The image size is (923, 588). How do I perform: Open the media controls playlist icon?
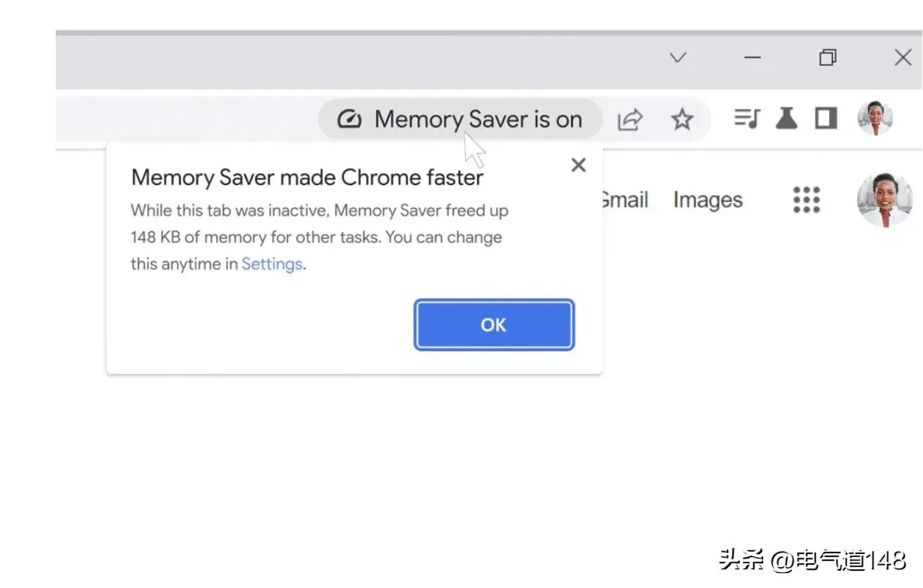coord(747,118)
